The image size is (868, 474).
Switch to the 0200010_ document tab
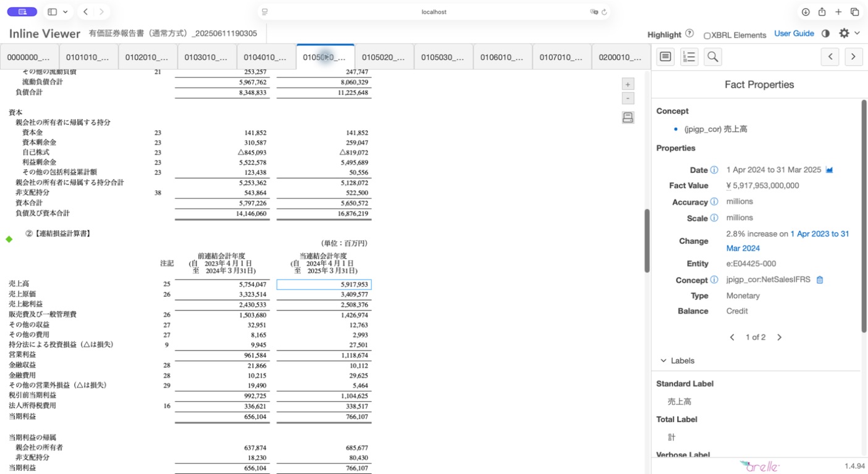pos(621,57)
